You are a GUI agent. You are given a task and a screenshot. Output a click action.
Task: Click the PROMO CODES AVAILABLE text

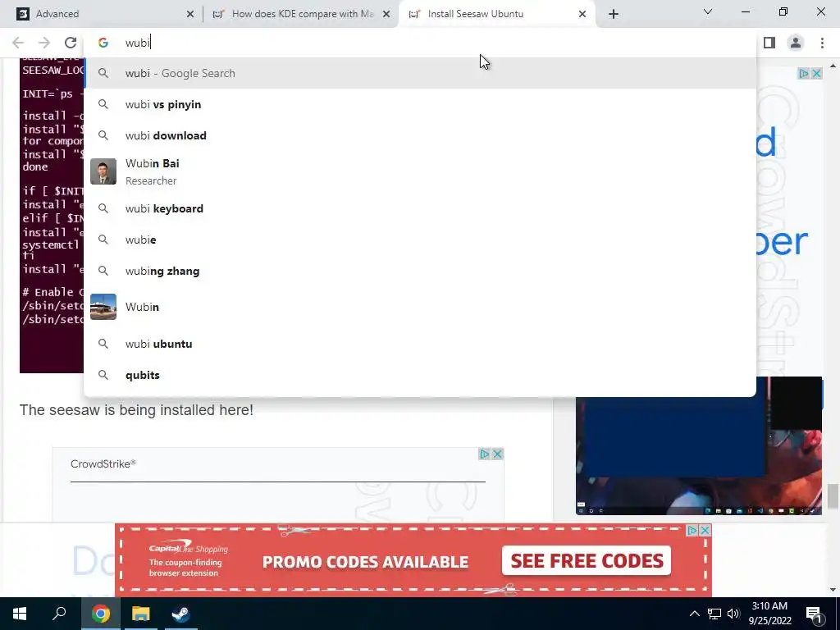[365, 562]
